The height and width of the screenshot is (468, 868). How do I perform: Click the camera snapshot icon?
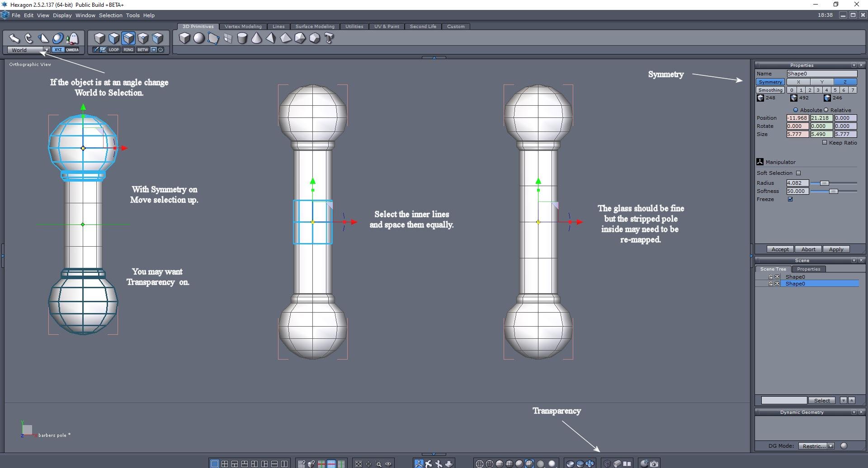pyautogui.click(x=654, y=463)
